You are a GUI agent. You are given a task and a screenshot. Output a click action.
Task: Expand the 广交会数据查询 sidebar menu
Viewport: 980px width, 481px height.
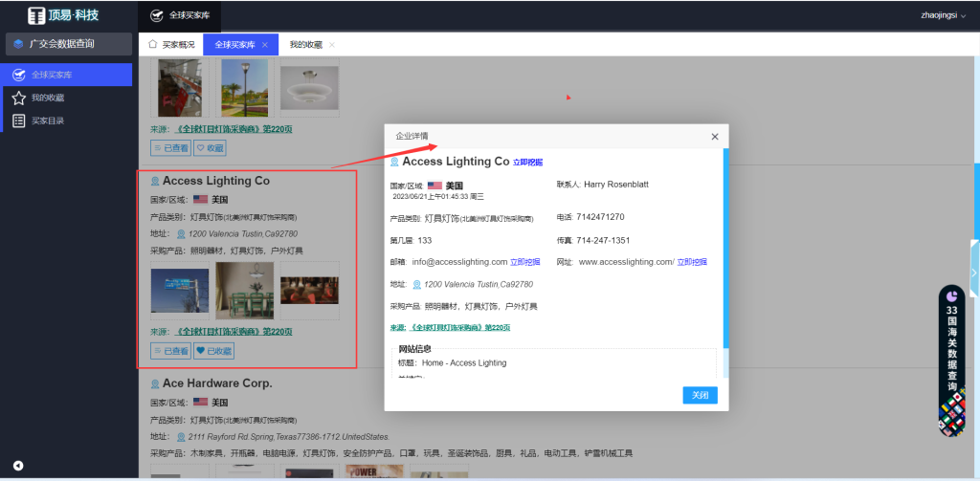[66, 44]
